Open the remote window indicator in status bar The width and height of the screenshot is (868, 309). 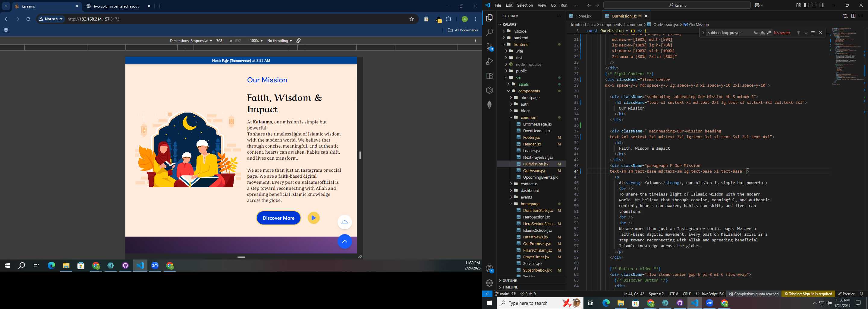(x=487, y=294)
